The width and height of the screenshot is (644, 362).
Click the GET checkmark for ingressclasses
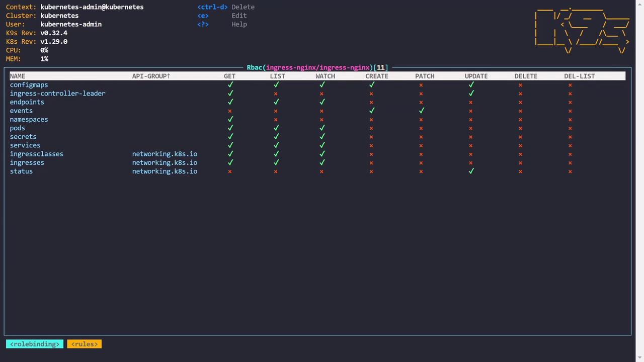pyautogui.click(x=230, y=154)
